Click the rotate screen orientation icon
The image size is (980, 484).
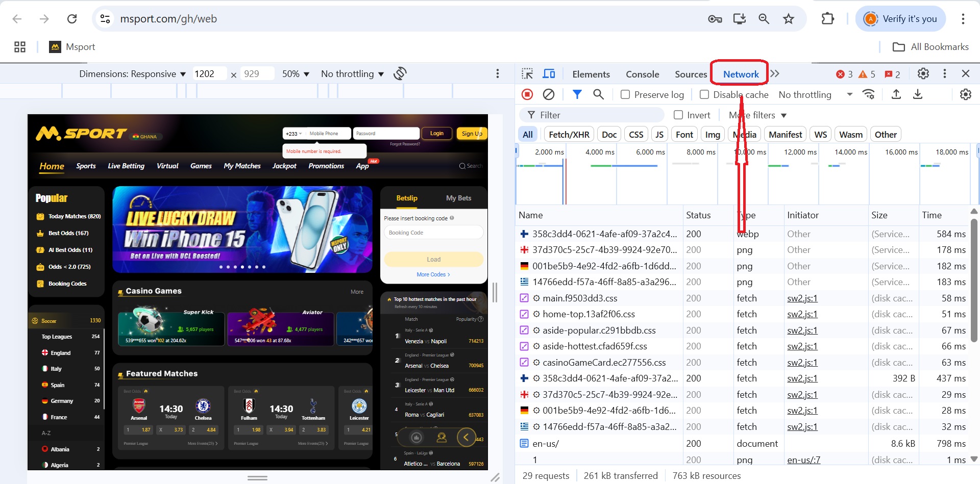[400, 74]
